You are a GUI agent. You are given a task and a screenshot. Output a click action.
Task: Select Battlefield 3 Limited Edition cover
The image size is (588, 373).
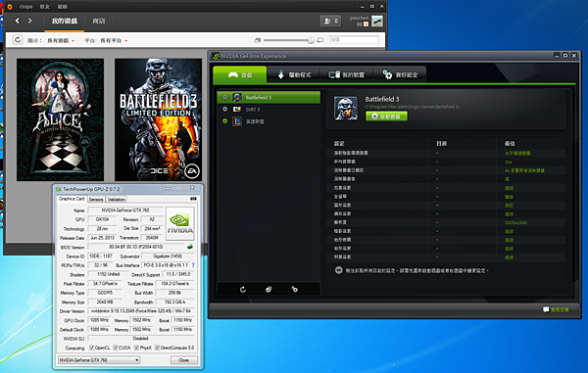tap(158, 119)
